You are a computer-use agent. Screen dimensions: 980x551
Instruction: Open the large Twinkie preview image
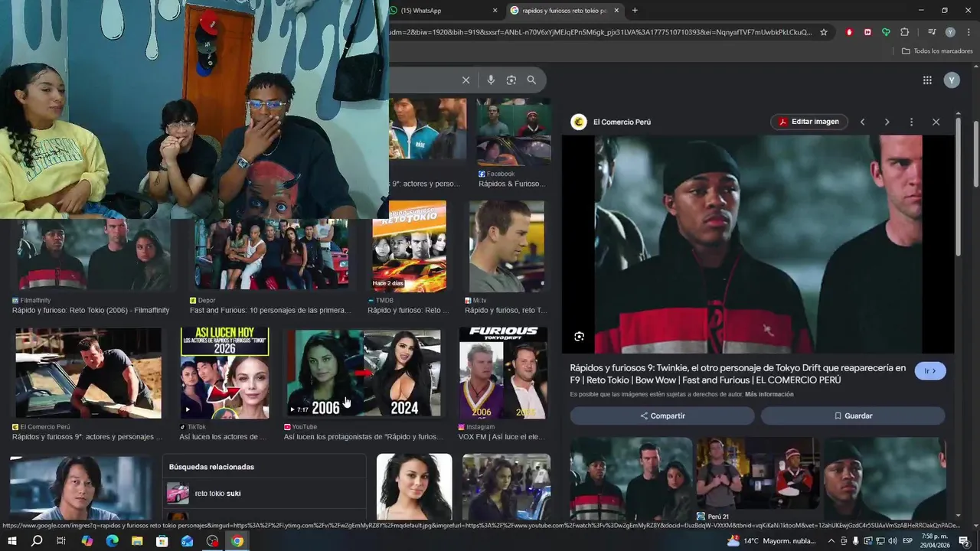click(x=758, y=245)
